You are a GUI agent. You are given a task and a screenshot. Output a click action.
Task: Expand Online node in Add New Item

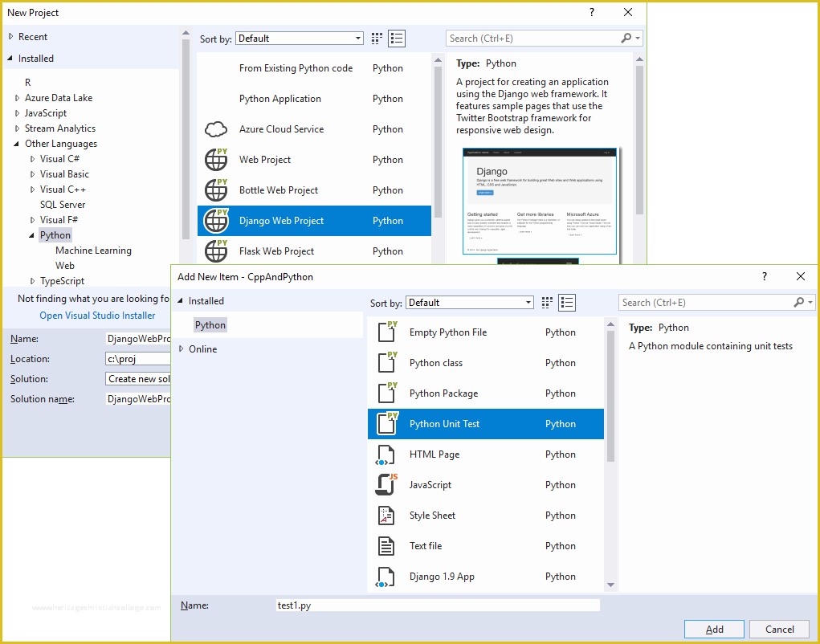point(182,348)
